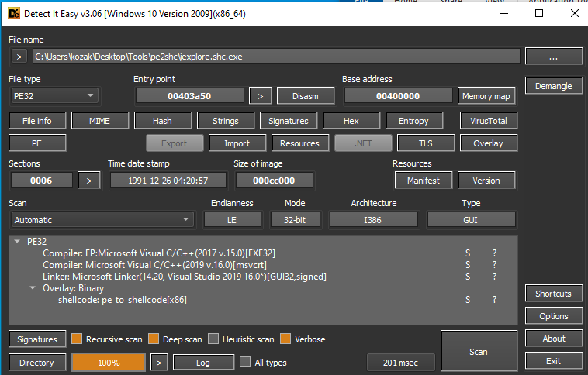
Task: Open the browse file button with three dots
Action: 553,56
